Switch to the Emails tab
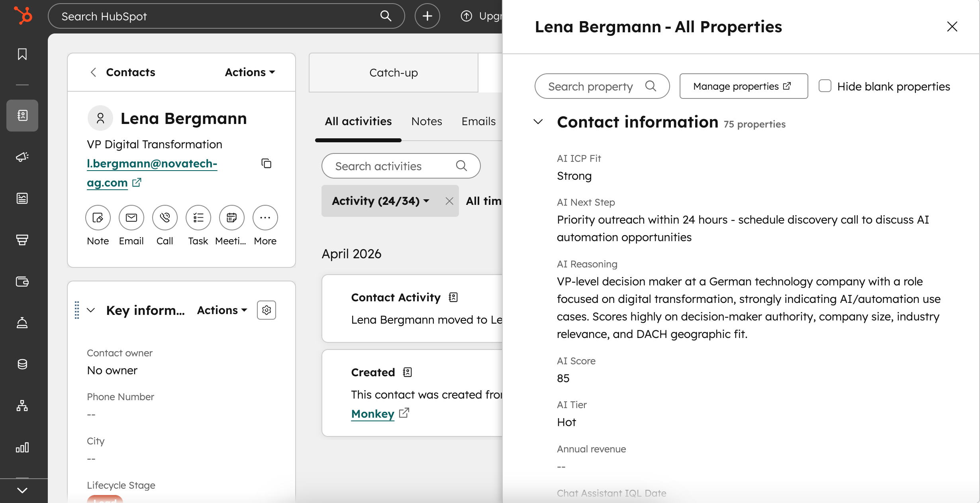The height and width of the screenshot is (503, 980). coord(478,121)
